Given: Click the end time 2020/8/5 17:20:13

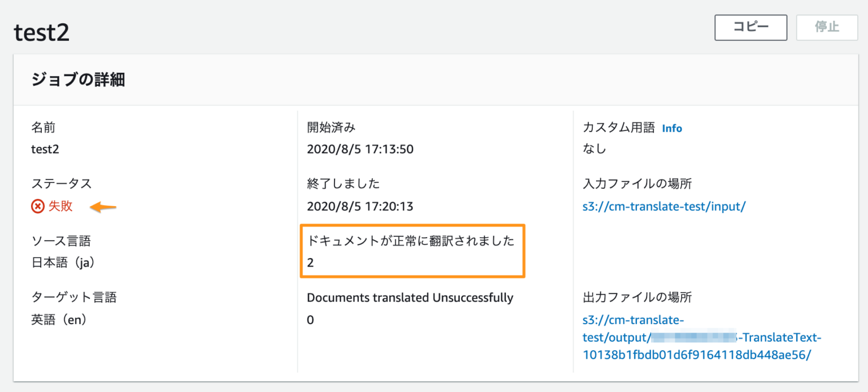Looking at the screenshot, I should (359, 206).
